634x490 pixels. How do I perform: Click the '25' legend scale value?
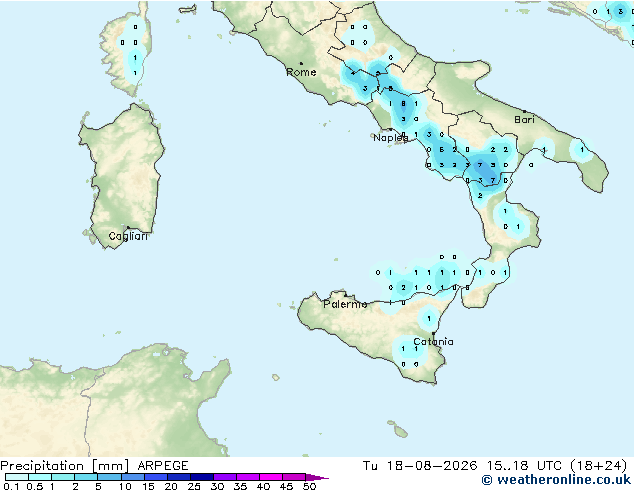[194, 486]
